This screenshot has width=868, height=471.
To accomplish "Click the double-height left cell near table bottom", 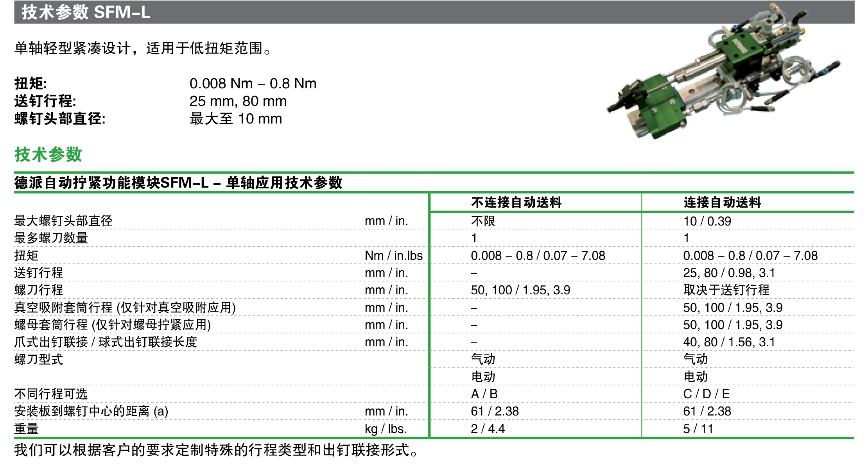I will coord(221,368).
